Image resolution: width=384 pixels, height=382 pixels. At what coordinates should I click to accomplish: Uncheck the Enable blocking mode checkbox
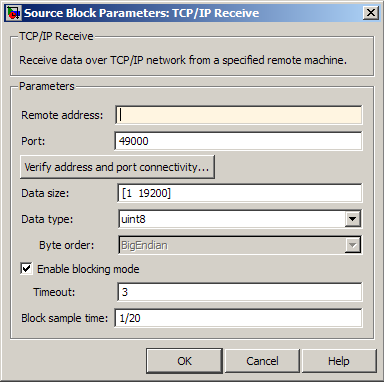point(26,269)
